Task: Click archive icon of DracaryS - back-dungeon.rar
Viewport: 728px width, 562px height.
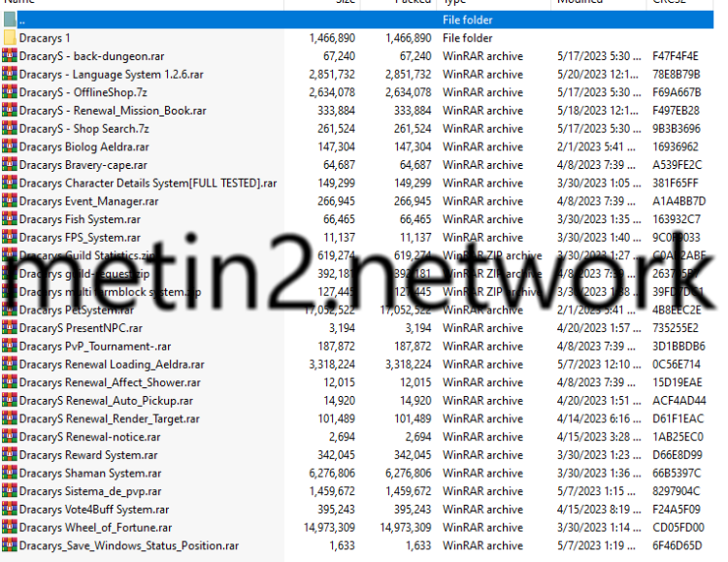Action: (x=10, y=55)
